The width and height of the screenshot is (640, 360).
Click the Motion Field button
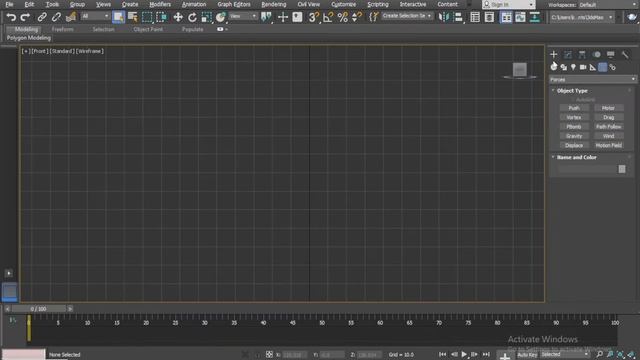[x=609, y=145]
